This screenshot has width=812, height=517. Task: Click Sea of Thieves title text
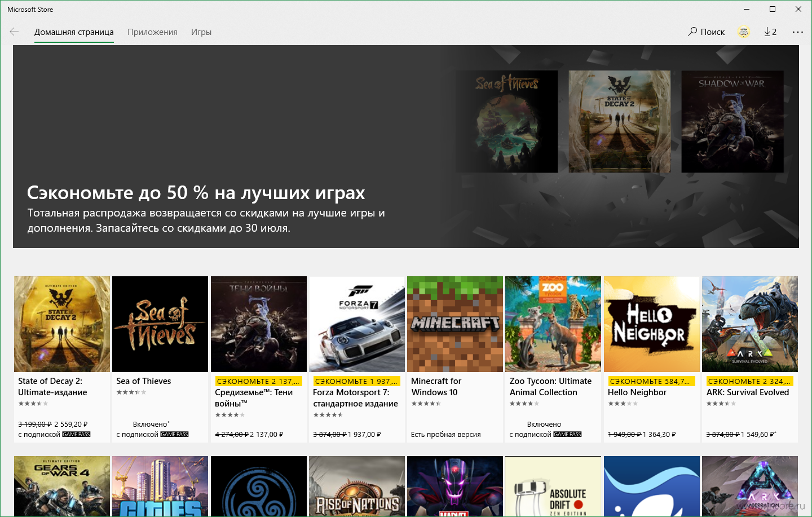click(x=144, y=381)
